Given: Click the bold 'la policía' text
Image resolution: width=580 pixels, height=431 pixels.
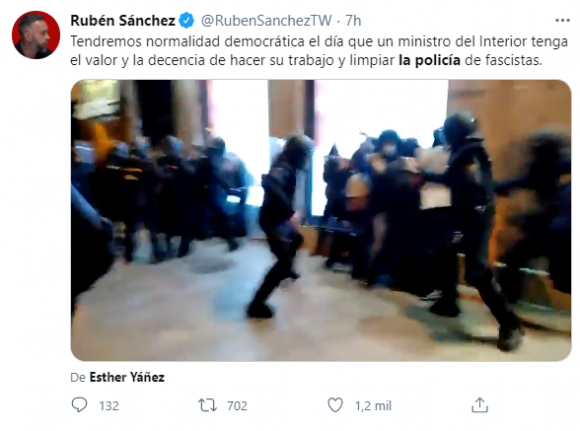Looking at the screenshot, I should (x=429, y=60).
